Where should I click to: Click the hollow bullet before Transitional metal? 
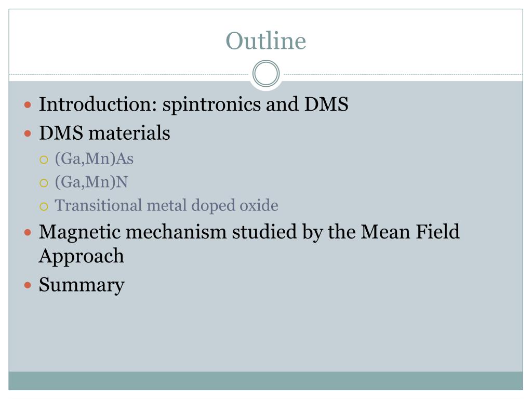pyautogui.click(x=44, y=206)
